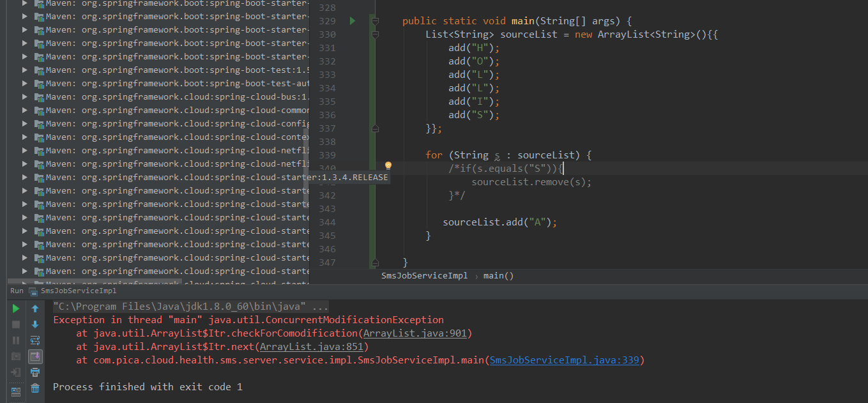868x403 pixels.
Task: Print console output via printer icon
Action: coord(35,372)
